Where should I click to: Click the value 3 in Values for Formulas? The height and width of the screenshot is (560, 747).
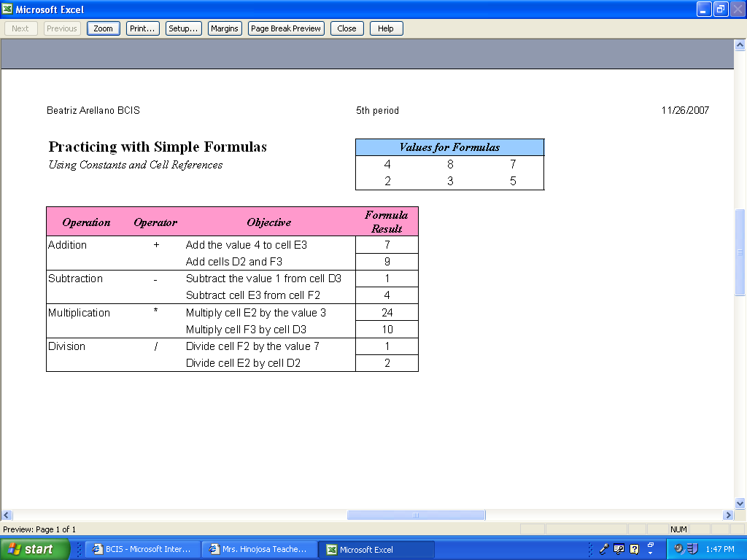coord(450,182)
